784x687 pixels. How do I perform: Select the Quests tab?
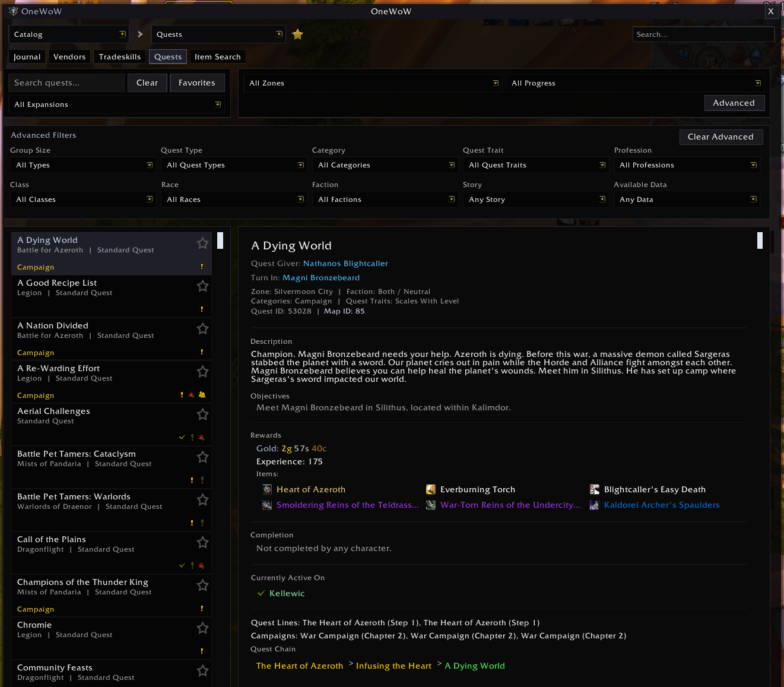click(168, 57)
